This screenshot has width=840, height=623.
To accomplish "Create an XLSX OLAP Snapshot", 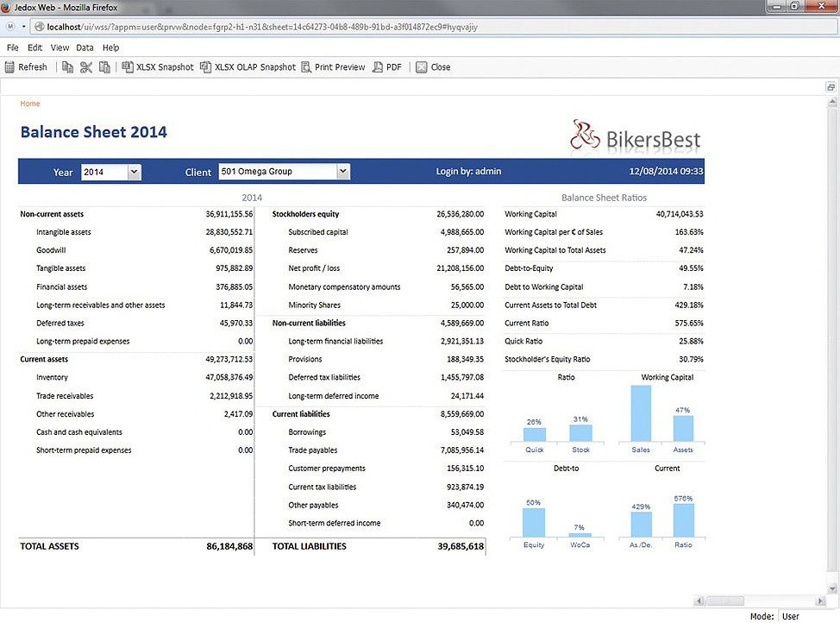I will pos(248,67).
